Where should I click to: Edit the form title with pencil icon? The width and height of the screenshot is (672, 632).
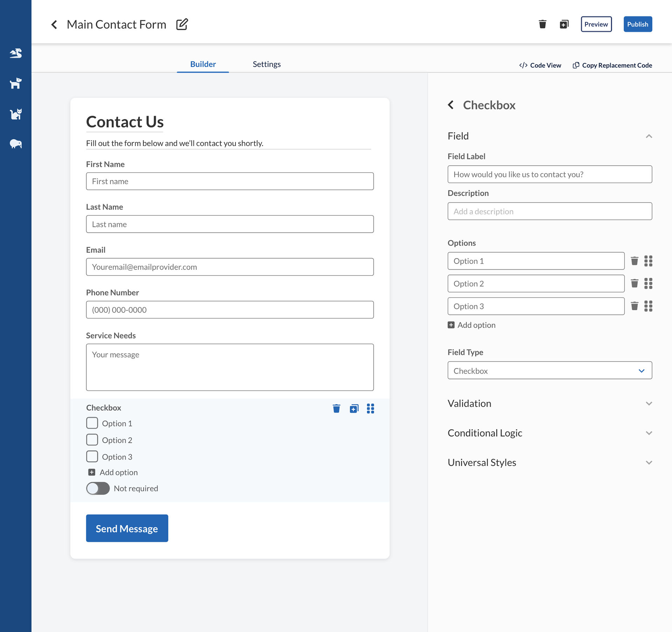point(182,24)
